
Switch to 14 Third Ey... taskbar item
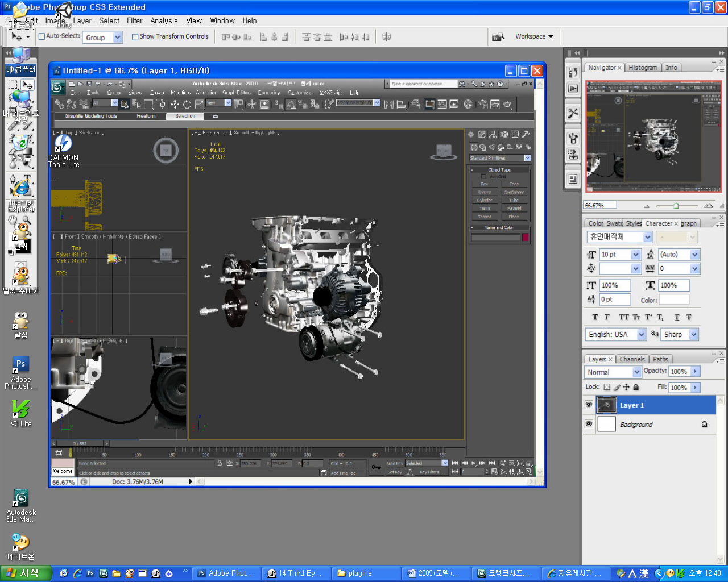click(296, 573)
